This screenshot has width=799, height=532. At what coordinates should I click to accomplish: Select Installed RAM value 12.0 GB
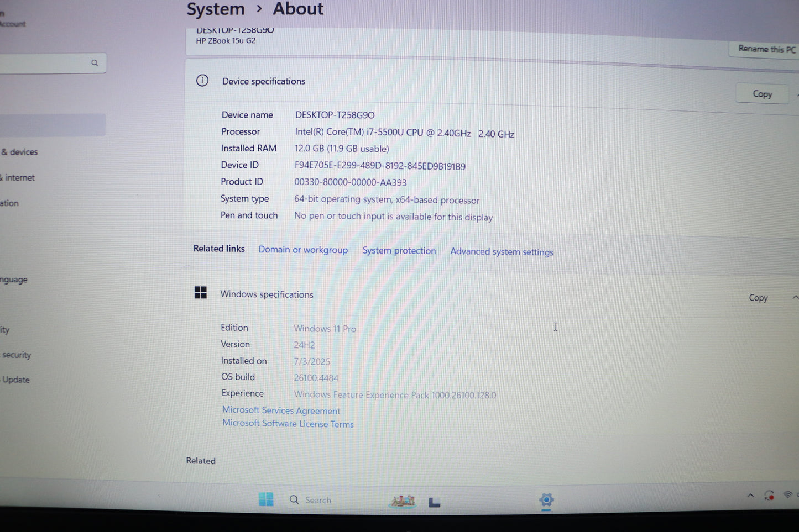[341, 149]
